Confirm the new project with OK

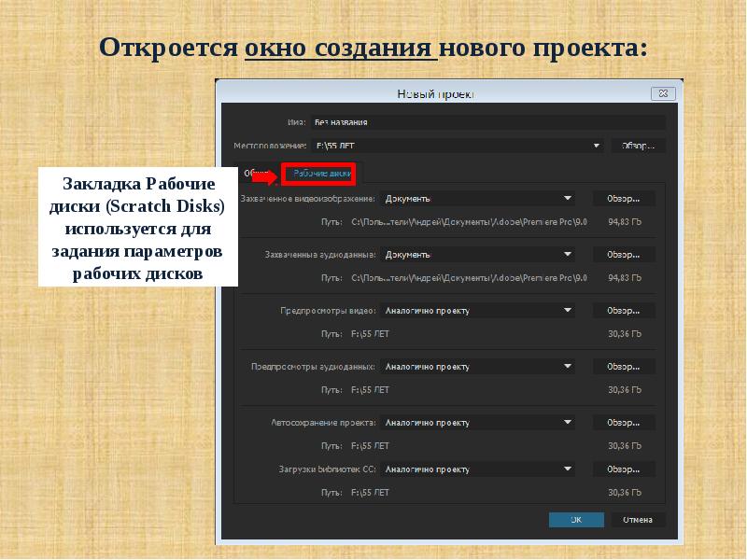point(576,520)
